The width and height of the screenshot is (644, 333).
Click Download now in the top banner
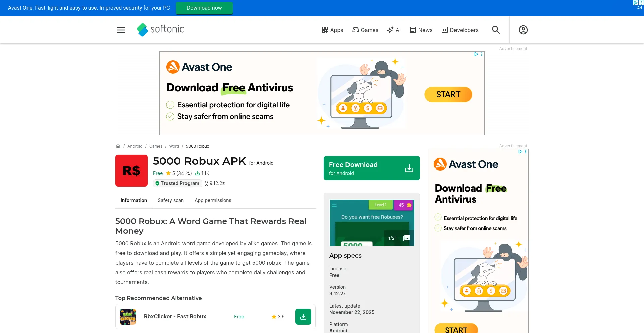[204, 8]
